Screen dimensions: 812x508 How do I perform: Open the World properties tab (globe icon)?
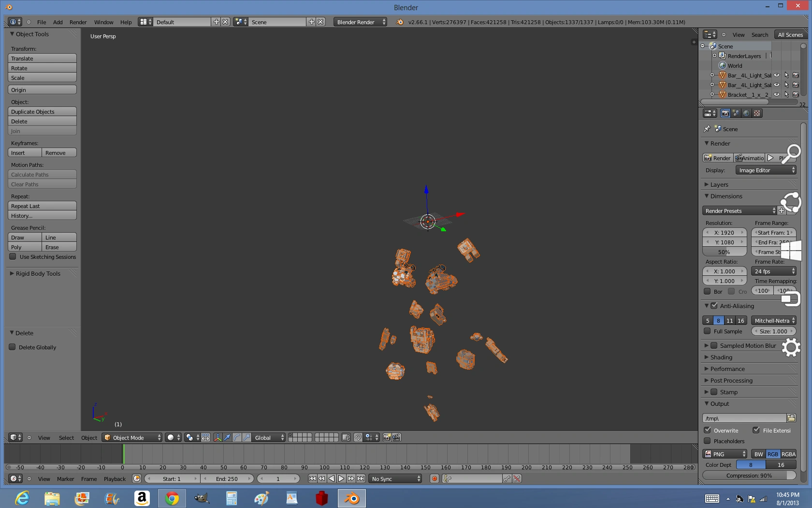pos(746,113)
